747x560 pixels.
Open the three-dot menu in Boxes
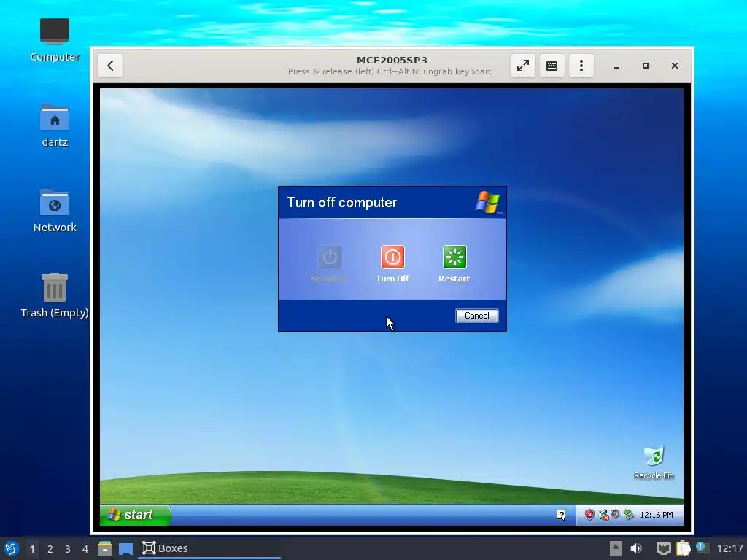(x=581, y=66)
